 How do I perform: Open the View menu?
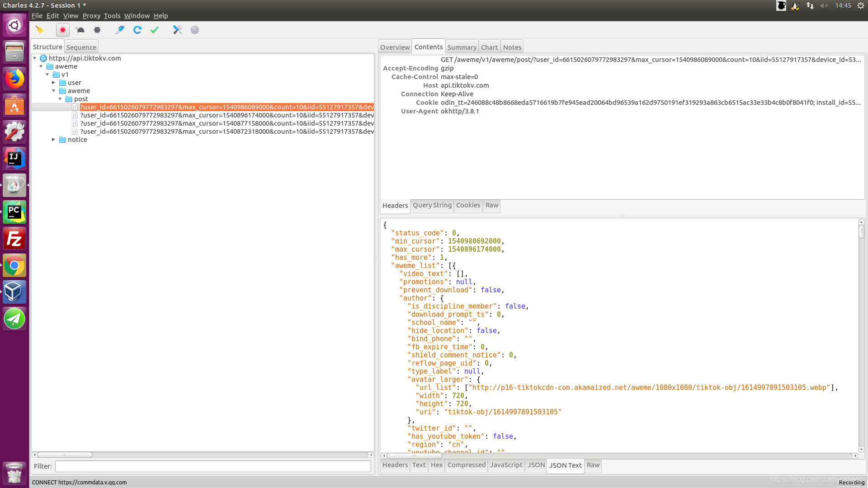(71, 16)
